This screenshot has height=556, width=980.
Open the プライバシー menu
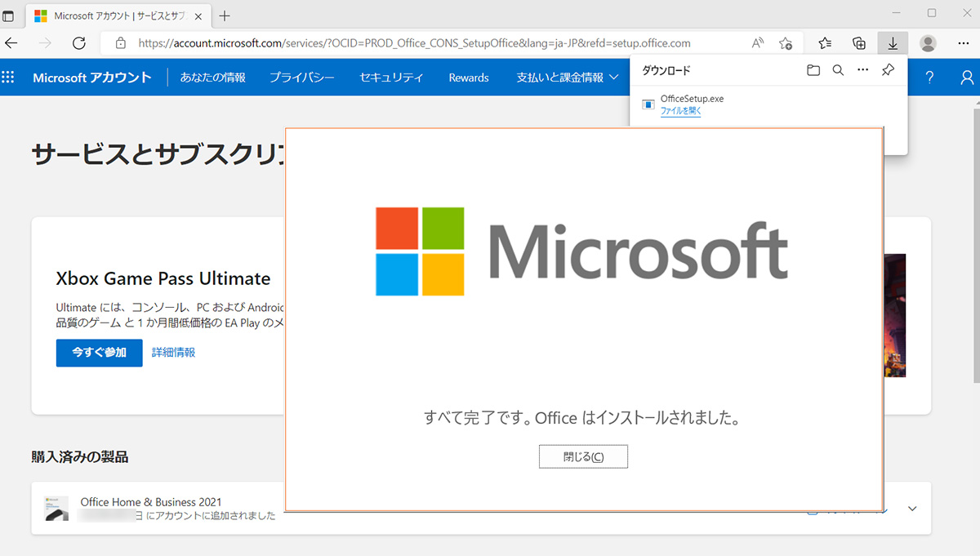tap(302, 78)
